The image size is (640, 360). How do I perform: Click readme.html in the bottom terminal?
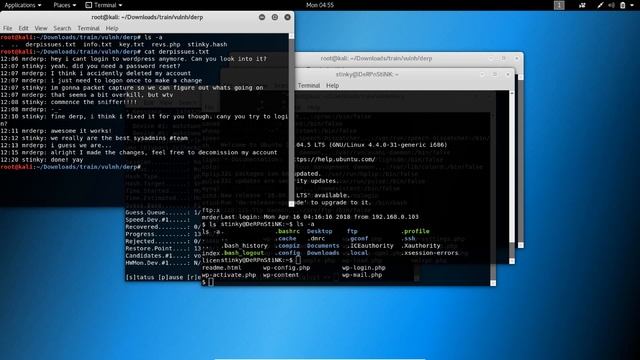click(x=222, y=268)
